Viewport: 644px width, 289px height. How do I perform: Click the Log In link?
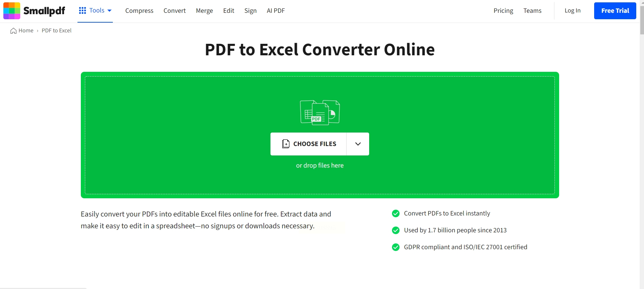click(x=573, y=11)
